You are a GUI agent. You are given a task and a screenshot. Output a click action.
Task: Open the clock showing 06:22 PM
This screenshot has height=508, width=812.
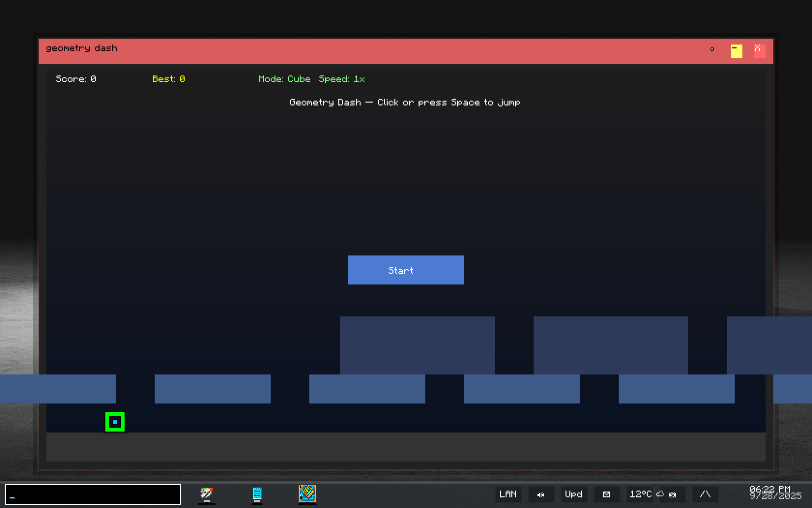pyautogui.click(x=775, y=493)
